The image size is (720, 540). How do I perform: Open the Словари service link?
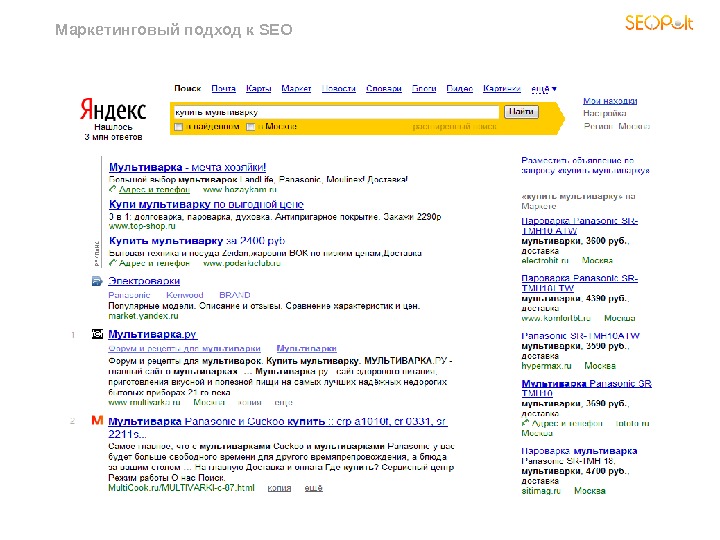[384, 89]
